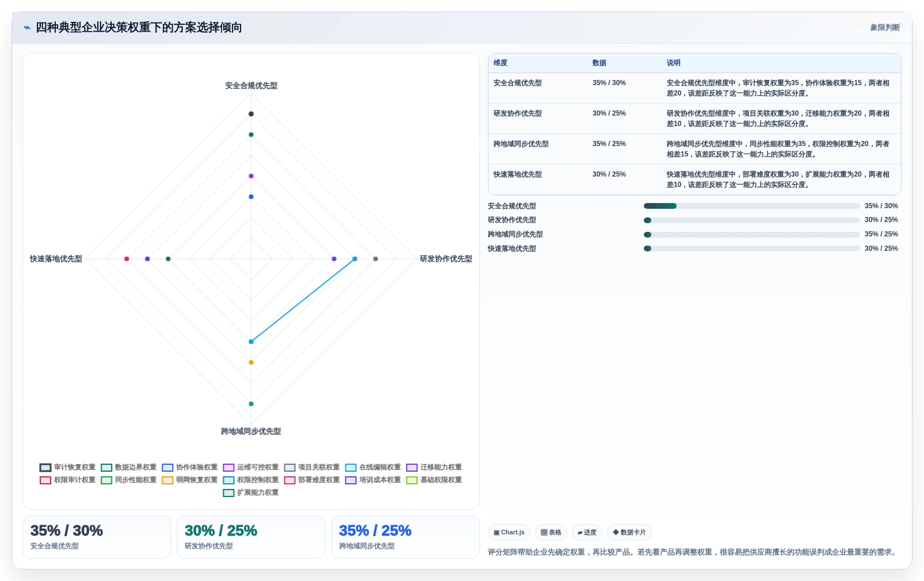Open the 35% / 25% 跨地域同步优先型 stat card
Image resolution: width=924 pixels, height=581 pixels.
tap(406, 537)
